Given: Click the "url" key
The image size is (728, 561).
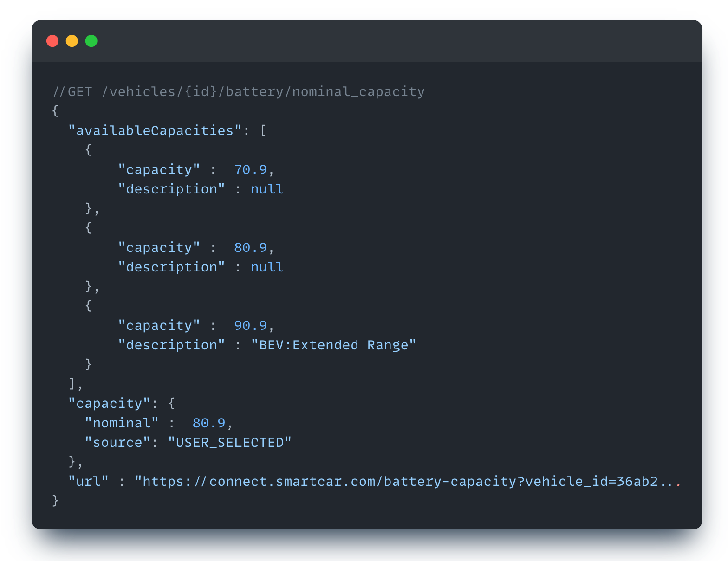Looking at the screenshot, I should pyautogui.click(x=88, y=481).
